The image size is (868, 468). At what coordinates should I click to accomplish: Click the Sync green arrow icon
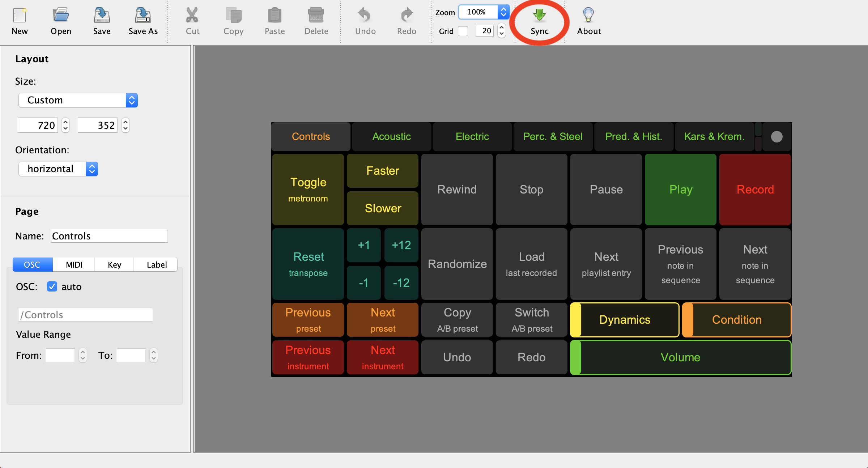[539, 15]
